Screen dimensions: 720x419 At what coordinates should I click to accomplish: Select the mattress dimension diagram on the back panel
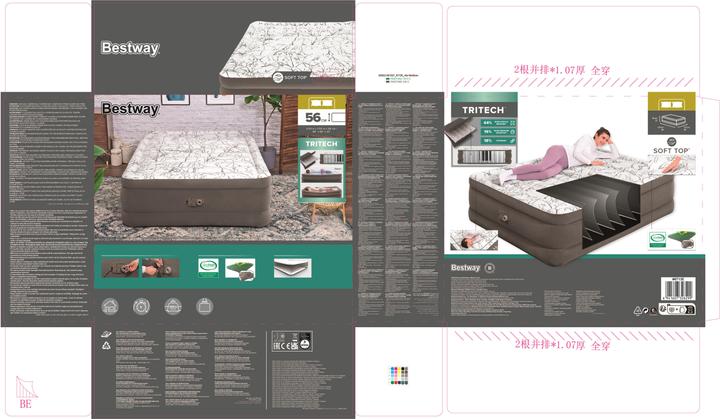671,123
